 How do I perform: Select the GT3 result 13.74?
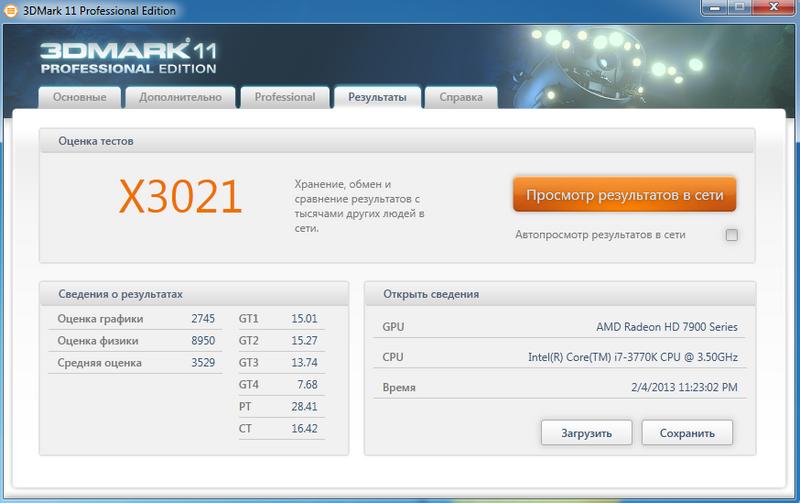coord(304,363)
